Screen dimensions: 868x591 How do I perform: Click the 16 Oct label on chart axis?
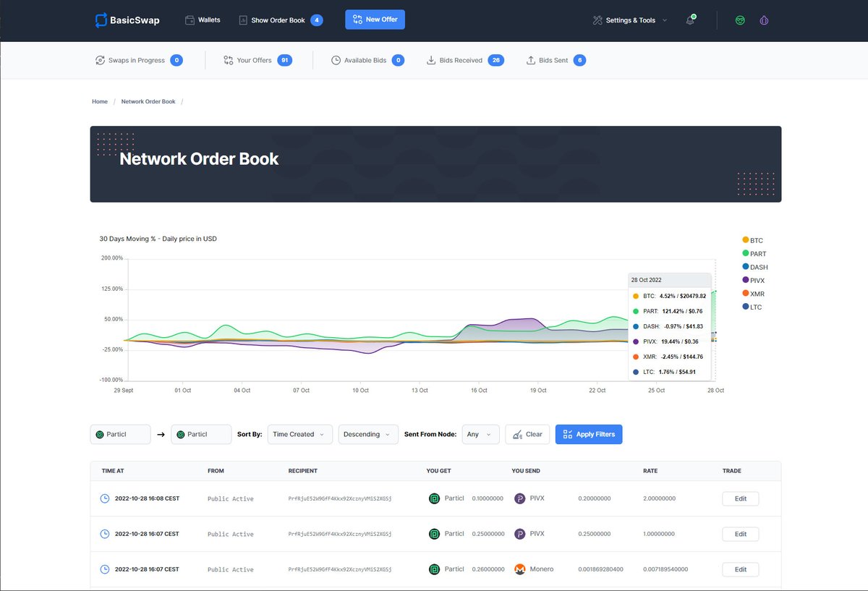point(479,391)
